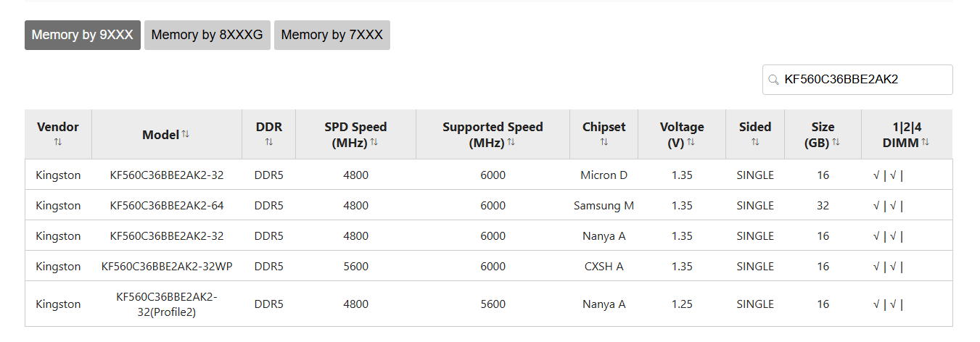Click the CXSH A chipset cell
Image resolution: width=980 pixels, height=342 pixels.
[x=604, y=267]
